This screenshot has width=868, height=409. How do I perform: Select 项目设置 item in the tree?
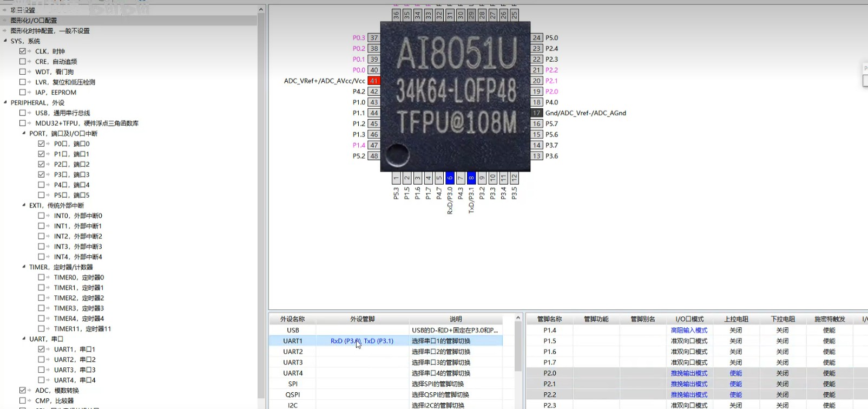pos(23,10)
